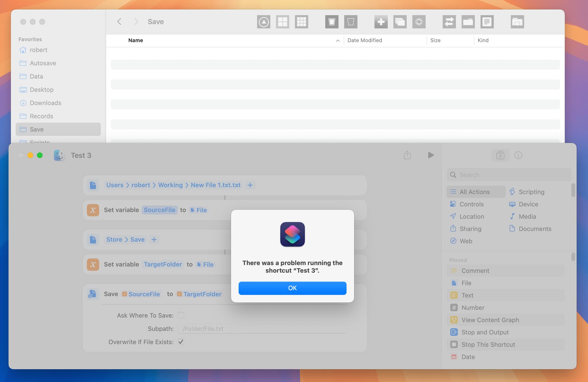Screen dimensions: 588x382
Task: Click the Subpath input field
Action: click(262, 329)
